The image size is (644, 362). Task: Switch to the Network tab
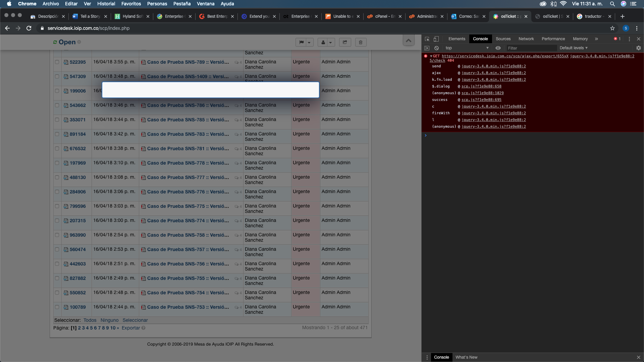pos(526,39)
